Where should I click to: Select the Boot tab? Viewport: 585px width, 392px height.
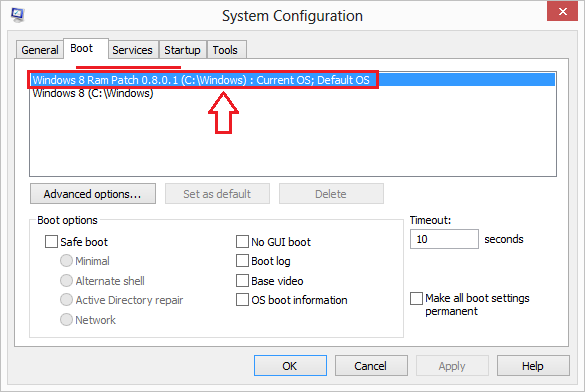[86, 48]
